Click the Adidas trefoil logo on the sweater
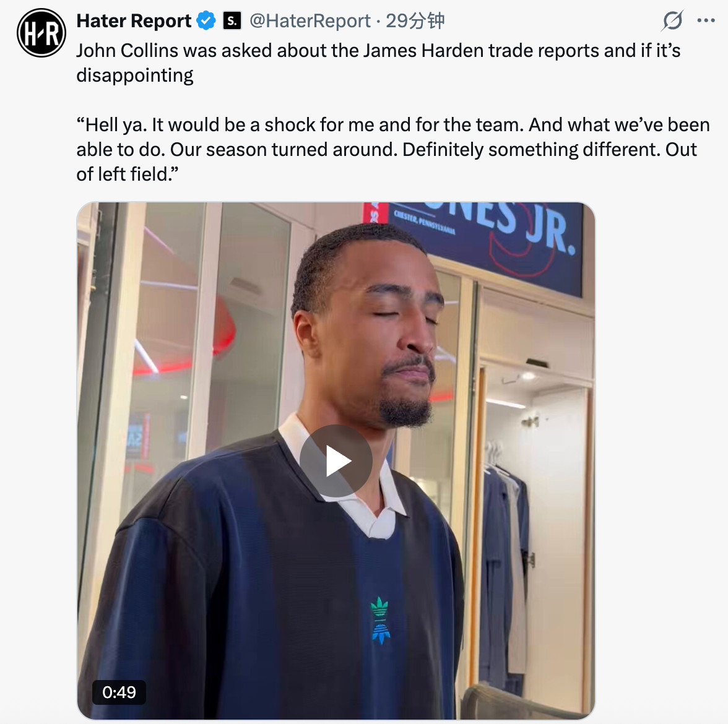 click(380, 620)
